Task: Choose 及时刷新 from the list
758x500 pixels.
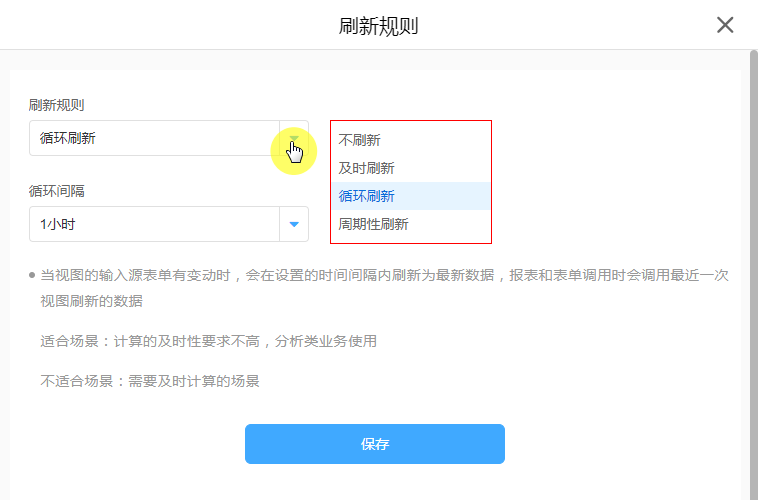Action: [x=367, y=168]
